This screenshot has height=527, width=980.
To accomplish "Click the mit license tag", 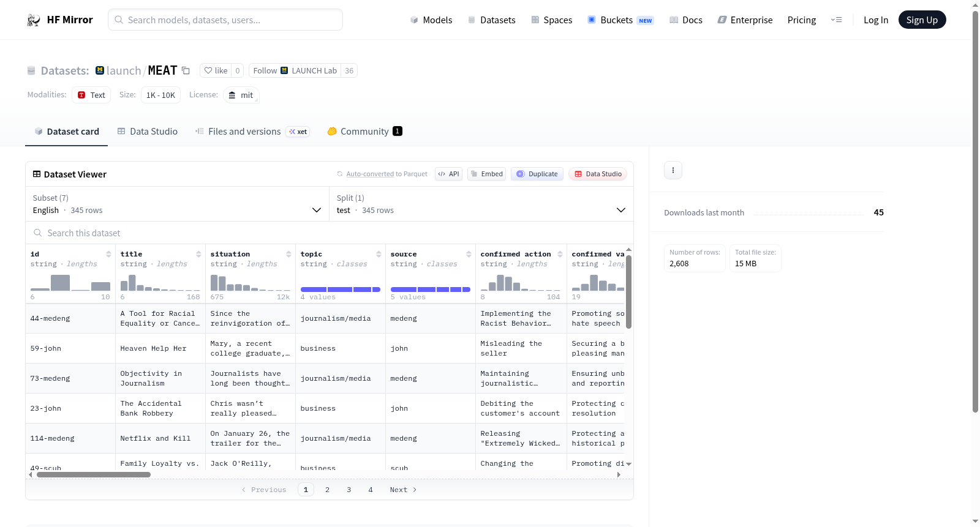I will coord(241,95).
